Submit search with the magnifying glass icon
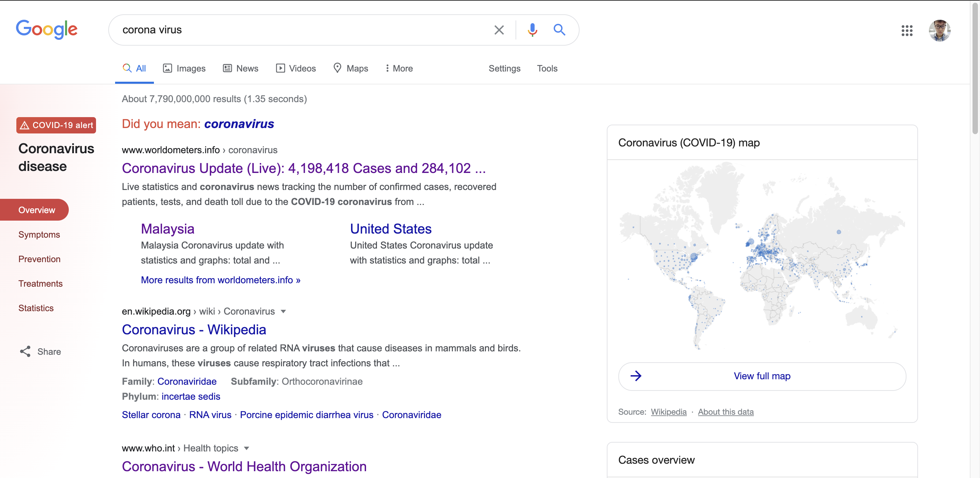Screen dimensions: 980x478 point(559,29)
